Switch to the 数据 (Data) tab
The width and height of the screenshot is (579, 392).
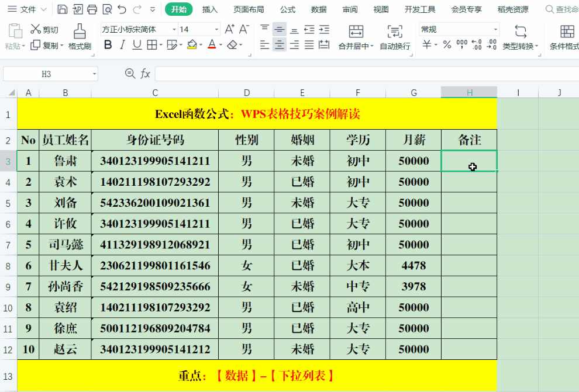(x=319, y=9)
